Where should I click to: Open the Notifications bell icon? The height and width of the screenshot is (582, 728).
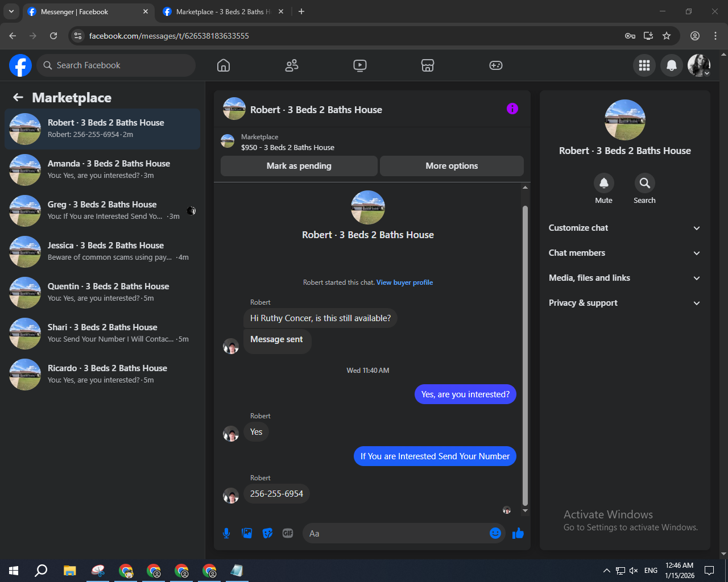tap(672, 65)
